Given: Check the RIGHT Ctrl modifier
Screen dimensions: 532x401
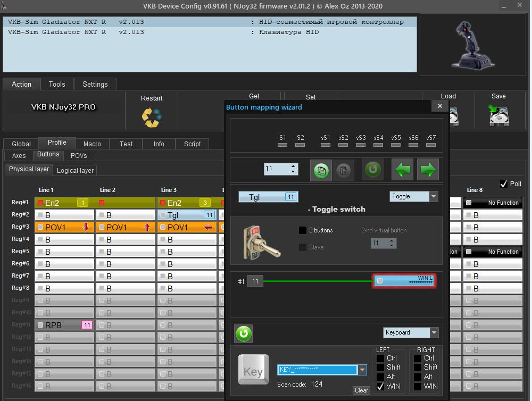Looking at the screenshot, I should [x=418, y=358].
